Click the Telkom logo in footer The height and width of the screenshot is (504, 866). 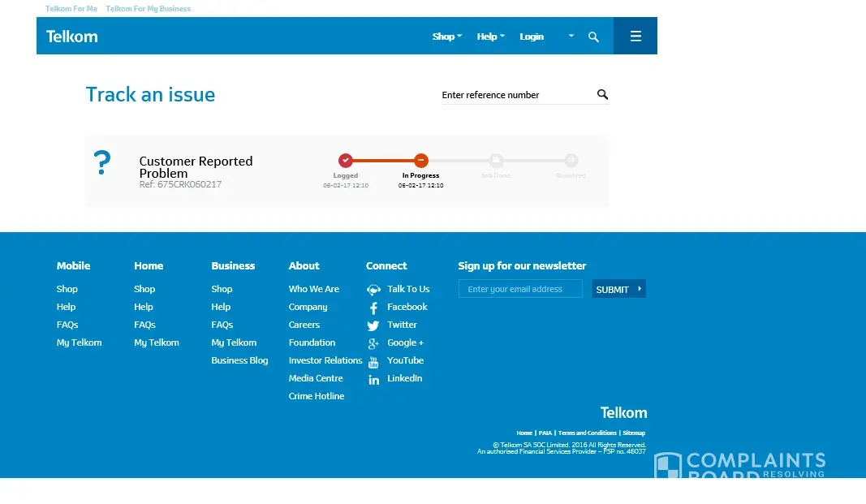623,412
